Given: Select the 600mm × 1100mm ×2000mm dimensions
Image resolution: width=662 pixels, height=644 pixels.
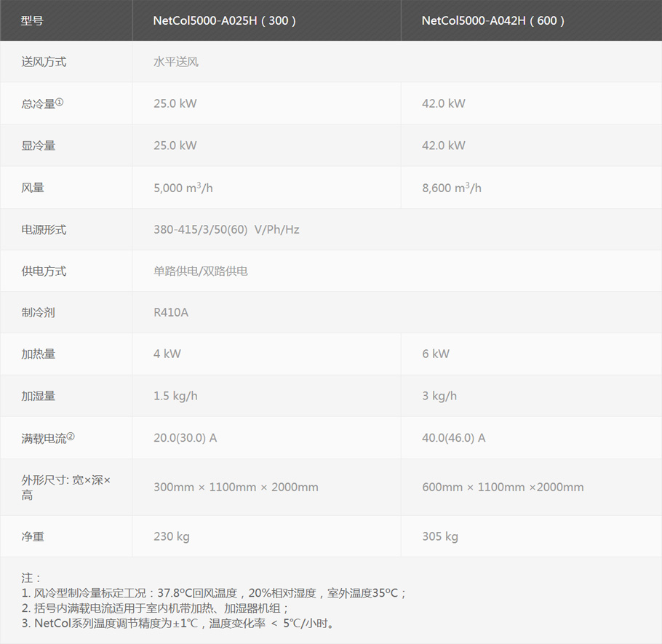Looking at the screenshot, I should 503,488.
